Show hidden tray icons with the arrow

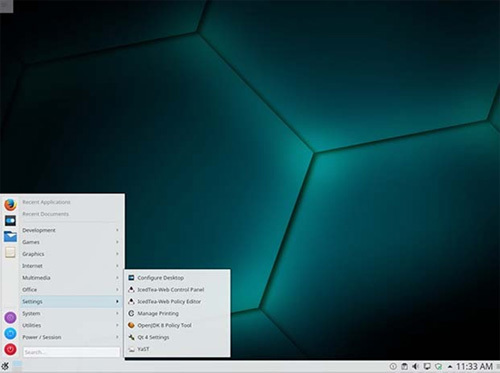pos(450,367)
